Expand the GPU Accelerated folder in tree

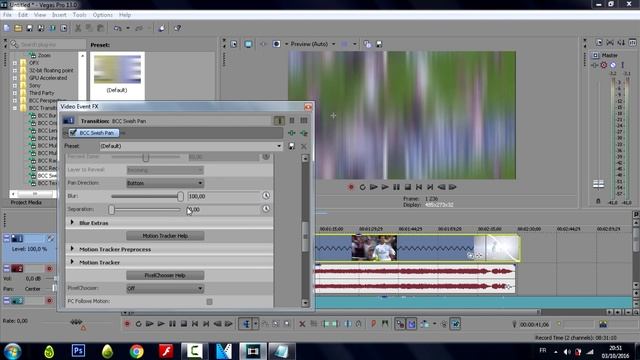[15, 78]
